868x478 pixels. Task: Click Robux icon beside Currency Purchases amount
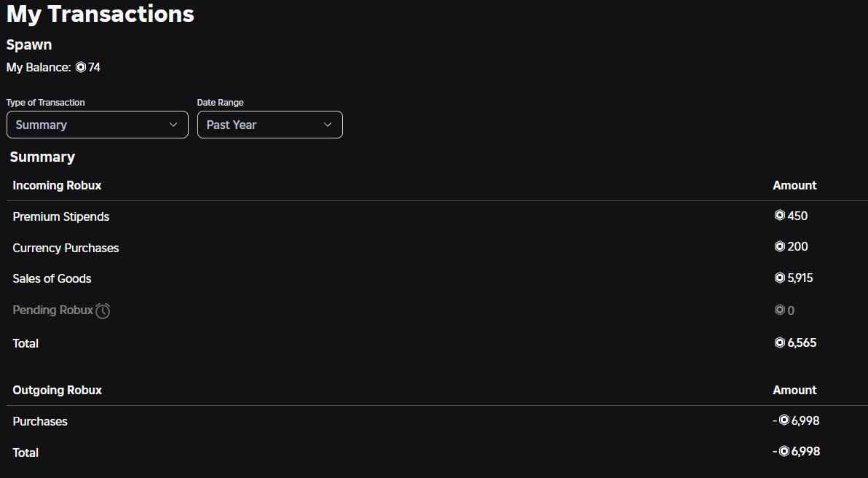(779, 246)
